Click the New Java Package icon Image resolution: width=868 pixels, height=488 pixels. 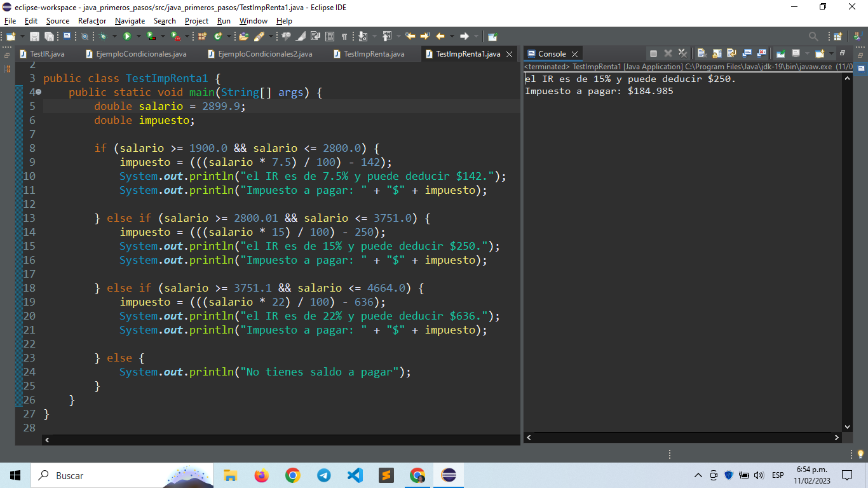coord(202,36)
